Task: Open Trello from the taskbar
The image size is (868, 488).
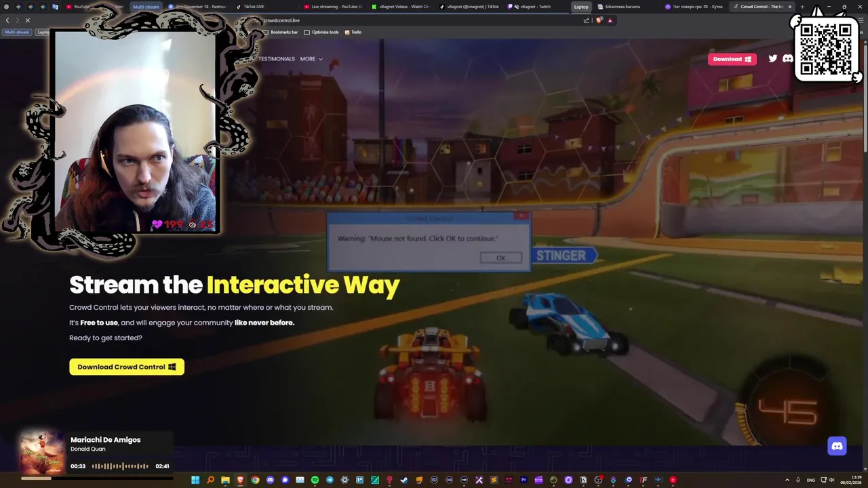Action: [x=359, y=480]
